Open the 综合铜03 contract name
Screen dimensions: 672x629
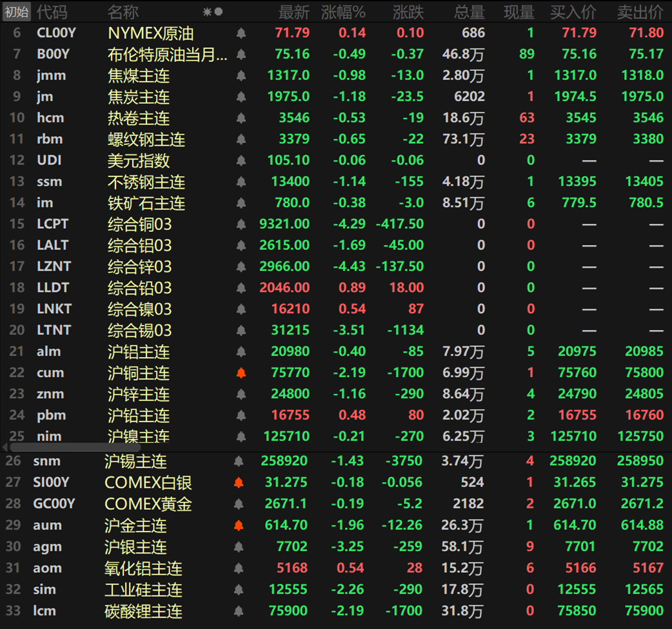139,224
